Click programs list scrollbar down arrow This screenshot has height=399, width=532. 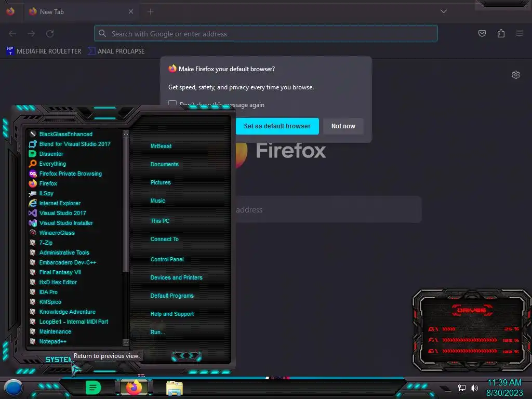[x=126, y=343]
